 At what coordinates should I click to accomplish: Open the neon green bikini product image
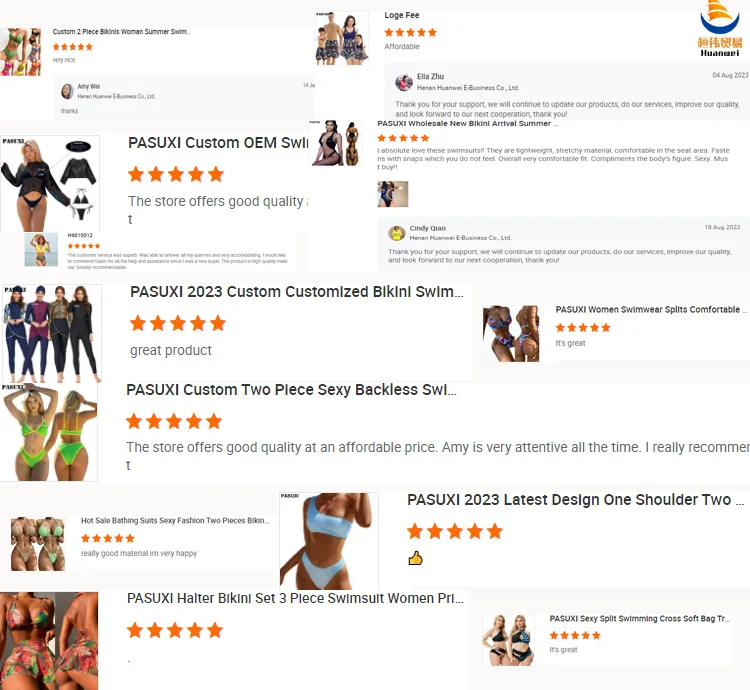[x=49, y=432]
